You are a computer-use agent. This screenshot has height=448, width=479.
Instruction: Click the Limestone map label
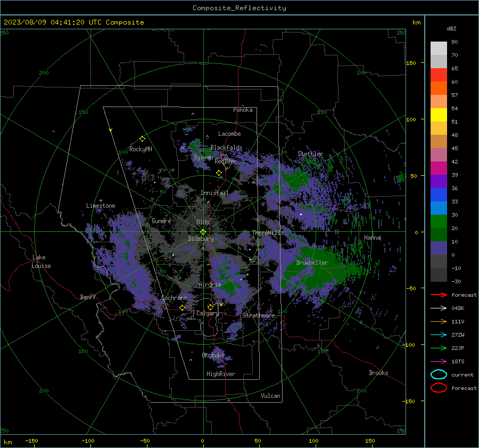tap(101, 206)
